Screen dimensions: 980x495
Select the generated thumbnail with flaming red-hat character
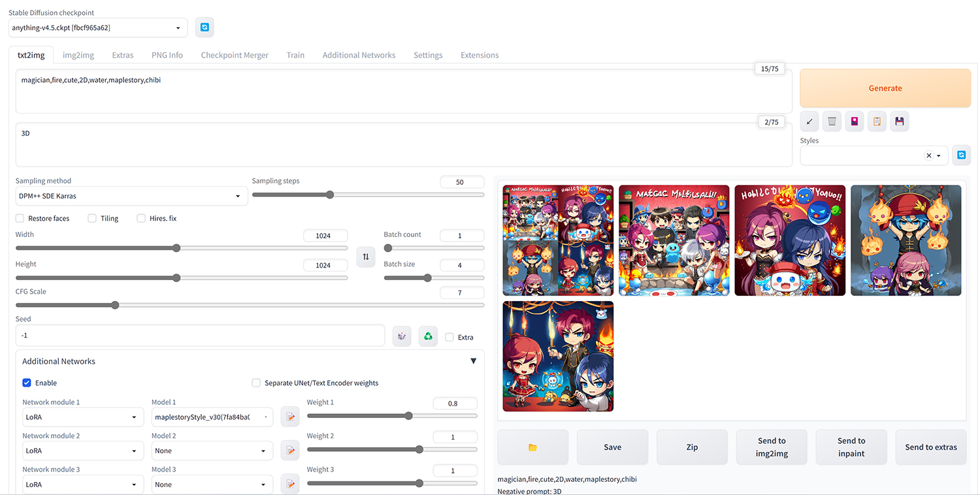(x=906, y=240)
